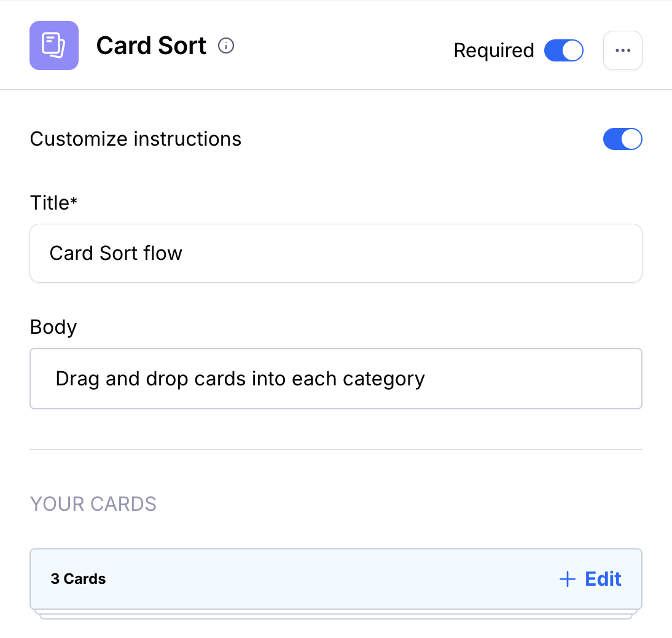Click the YOUR CARDS section heading
This screenshot has height=638, width=672.
coord(93,504)
